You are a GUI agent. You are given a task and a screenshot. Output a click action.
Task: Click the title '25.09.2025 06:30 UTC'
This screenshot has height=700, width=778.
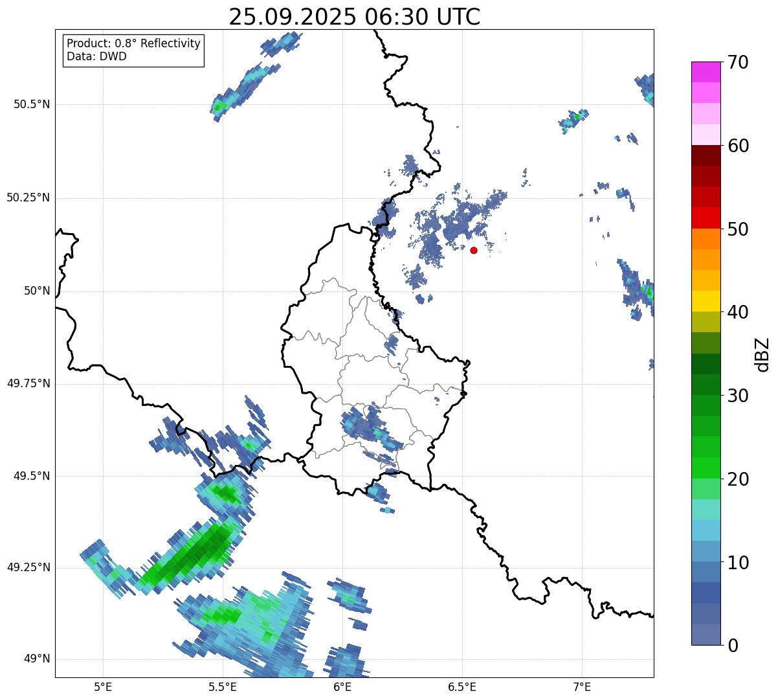click(x=355, y=16)
